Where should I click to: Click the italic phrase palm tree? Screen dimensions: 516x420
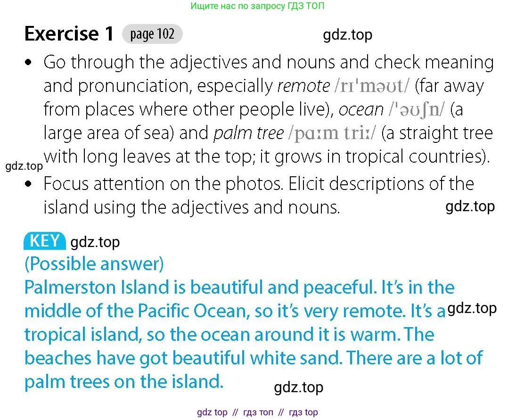pos(248,133)
